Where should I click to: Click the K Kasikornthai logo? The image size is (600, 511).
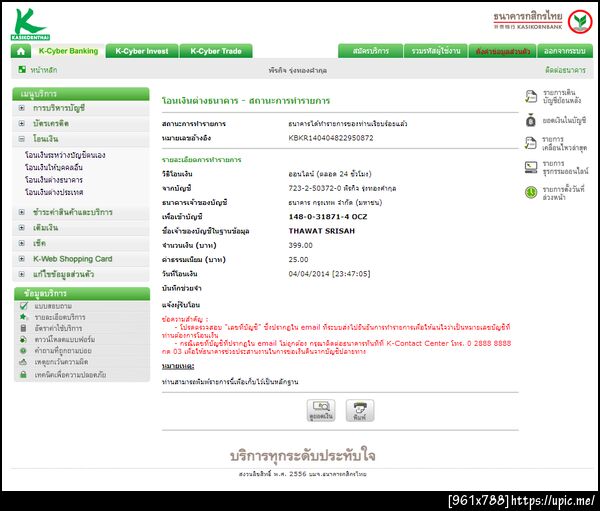30,24
